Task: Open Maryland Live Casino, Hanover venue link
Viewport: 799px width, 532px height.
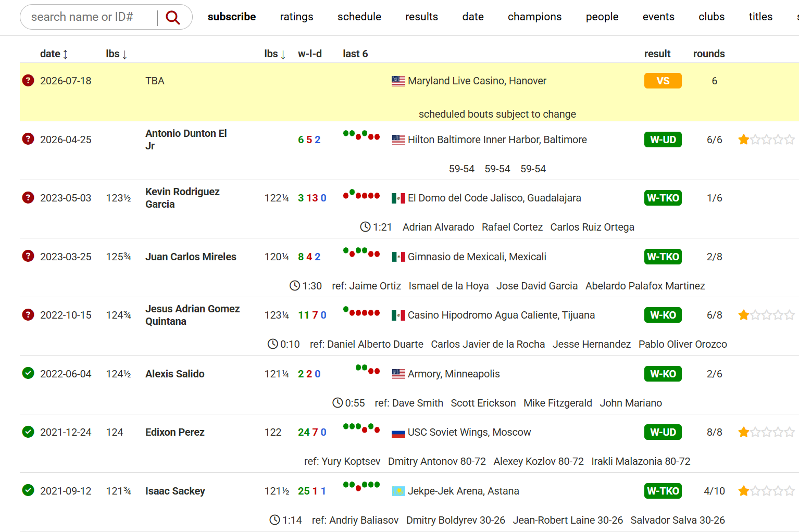Action: pyautogui.click(x=477, y=81)
